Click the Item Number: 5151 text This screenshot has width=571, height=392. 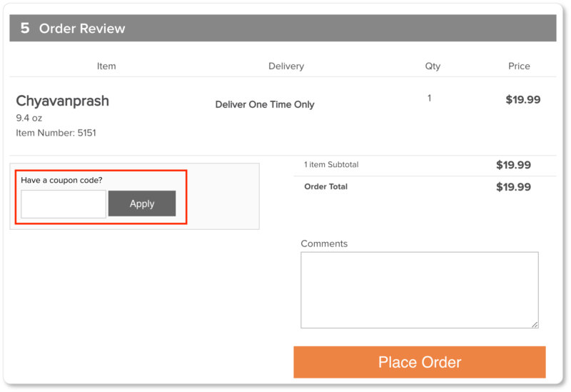point(56,133)
